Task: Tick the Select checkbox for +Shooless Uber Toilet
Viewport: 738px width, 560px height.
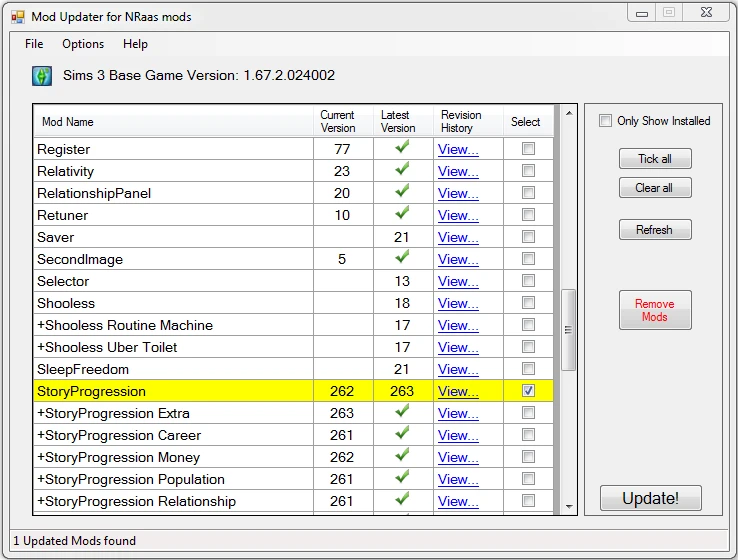Action: (x=529, y=347)
